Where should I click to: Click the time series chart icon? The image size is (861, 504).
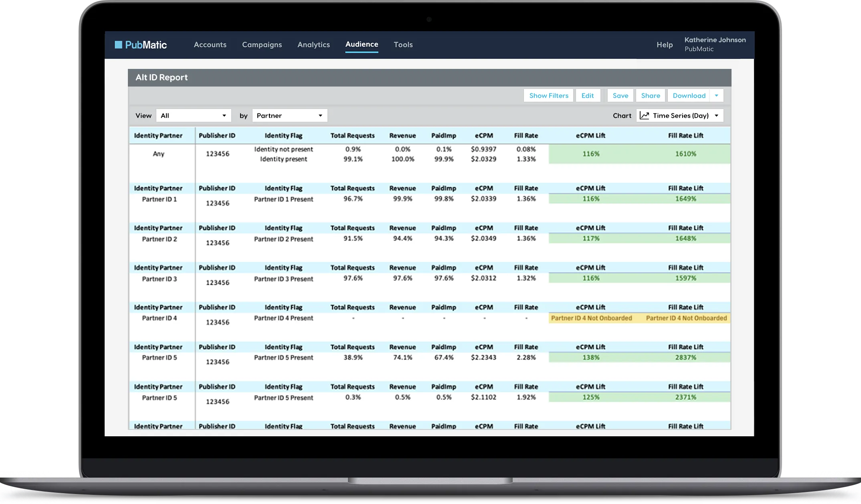[x=644, y=115]
